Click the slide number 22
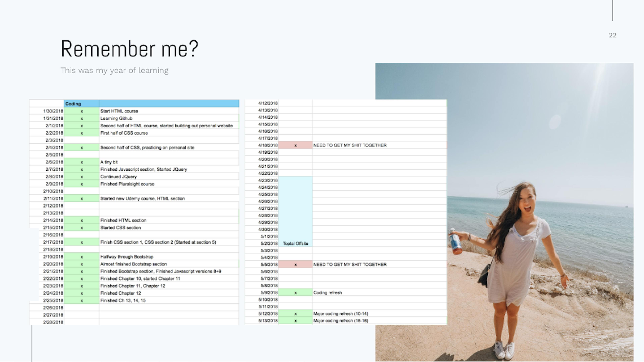 pos(612,35)
